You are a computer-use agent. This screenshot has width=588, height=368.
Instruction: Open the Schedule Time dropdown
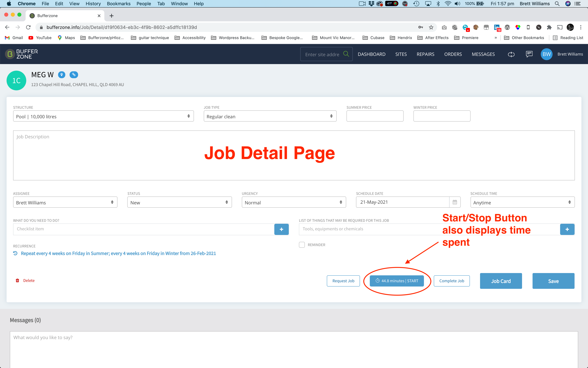522,202
